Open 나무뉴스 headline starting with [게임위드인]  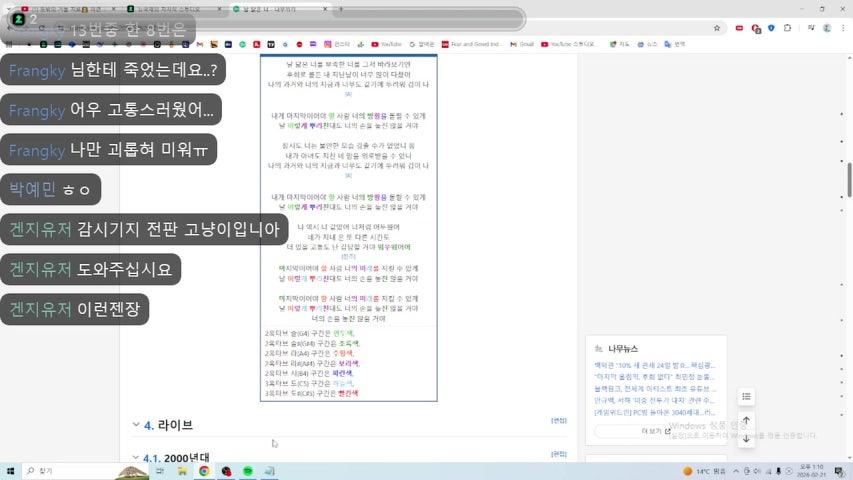(x=655, y=413)
